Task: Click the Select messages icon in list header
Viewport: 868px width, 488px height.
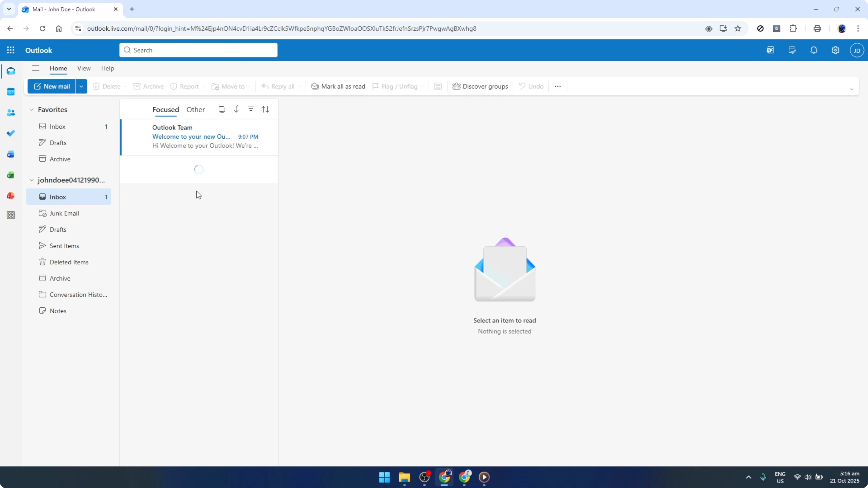Action: 222,109
